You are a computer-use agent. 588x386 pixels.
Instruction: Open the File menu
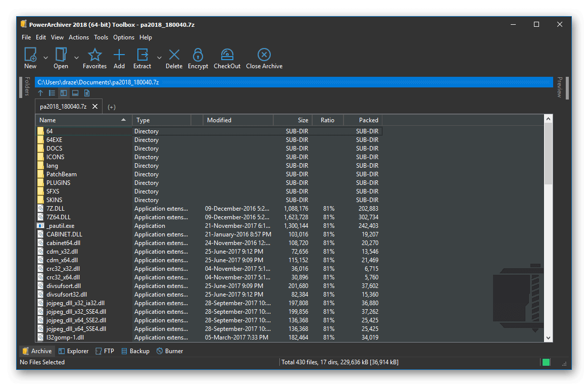26,37
